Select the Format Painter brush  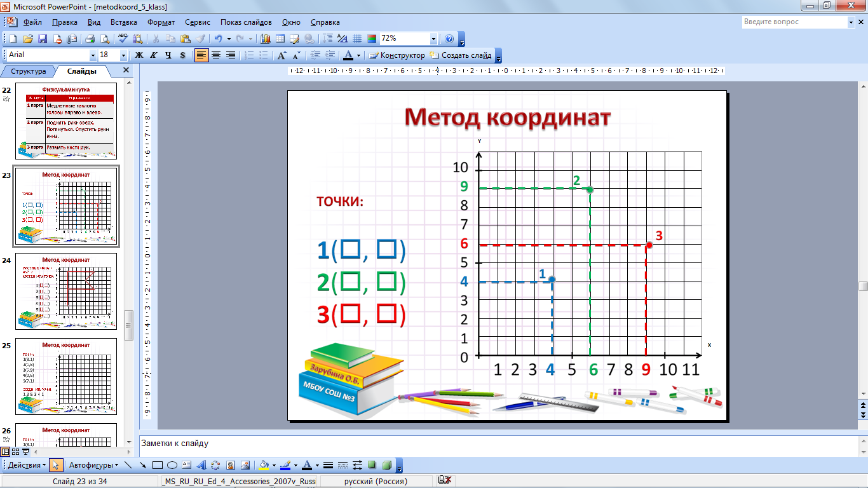coord(200,39)
